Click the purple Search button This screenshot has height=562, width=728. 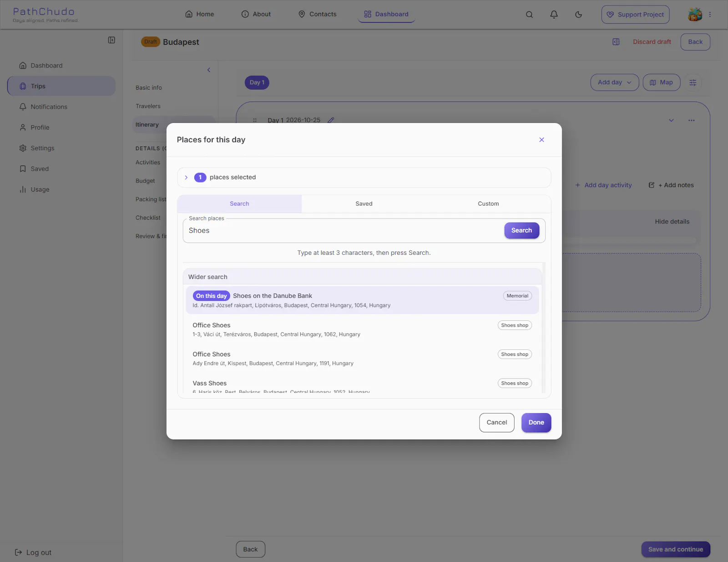(521, 231)
